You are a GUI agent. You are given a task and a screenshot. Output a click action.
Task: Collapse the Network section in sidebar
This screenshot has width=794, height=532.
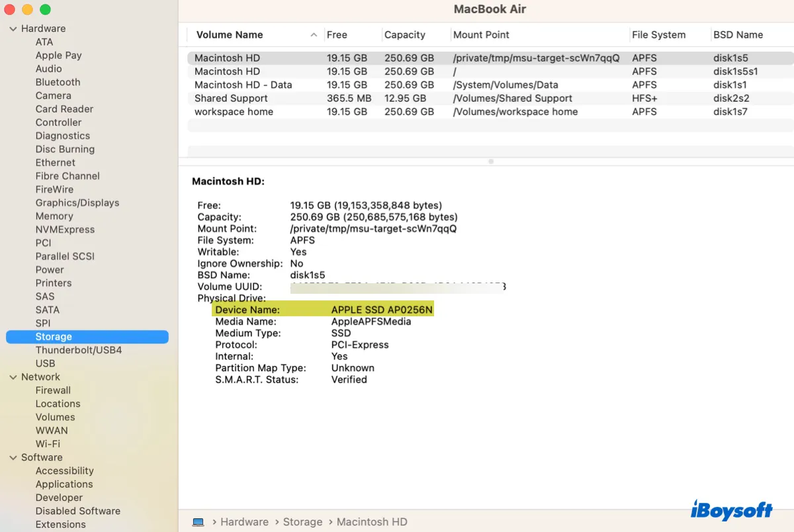click(x=13, y=377)
